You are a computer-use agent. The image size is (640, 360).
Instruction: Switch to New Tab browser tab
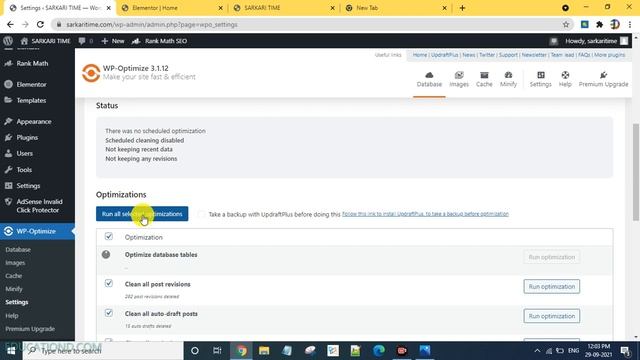click(x=396, y=8)
